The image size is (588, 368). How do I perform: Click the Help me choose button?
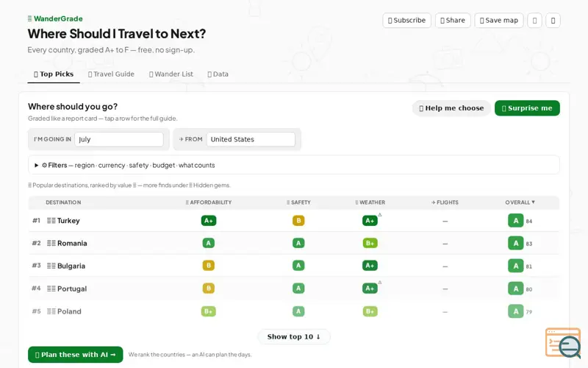451,108
